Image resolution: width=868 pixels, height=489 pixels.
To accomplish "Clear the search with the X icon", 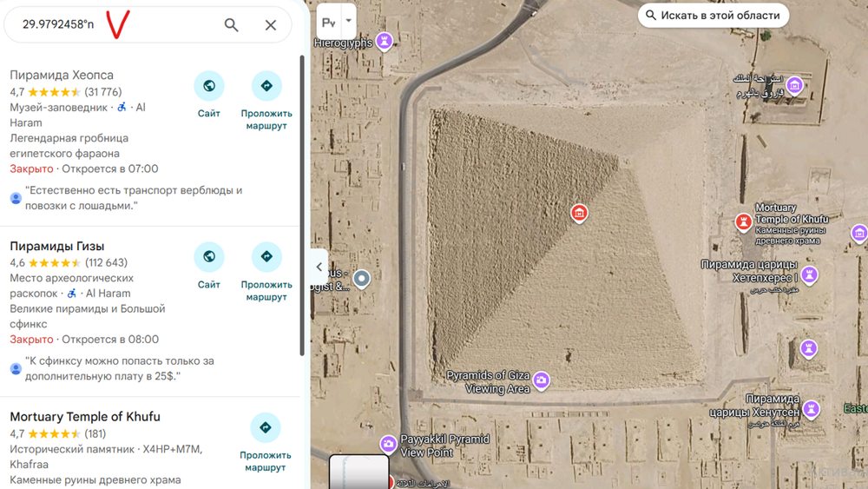I will pyautogui.click(x=271, y=25).
